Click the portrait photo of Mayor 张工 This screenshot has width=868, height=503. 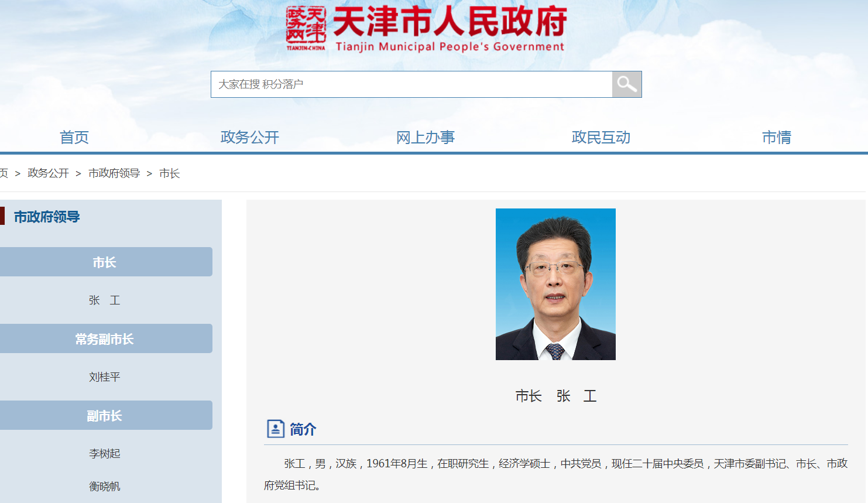tap(555, 284)
